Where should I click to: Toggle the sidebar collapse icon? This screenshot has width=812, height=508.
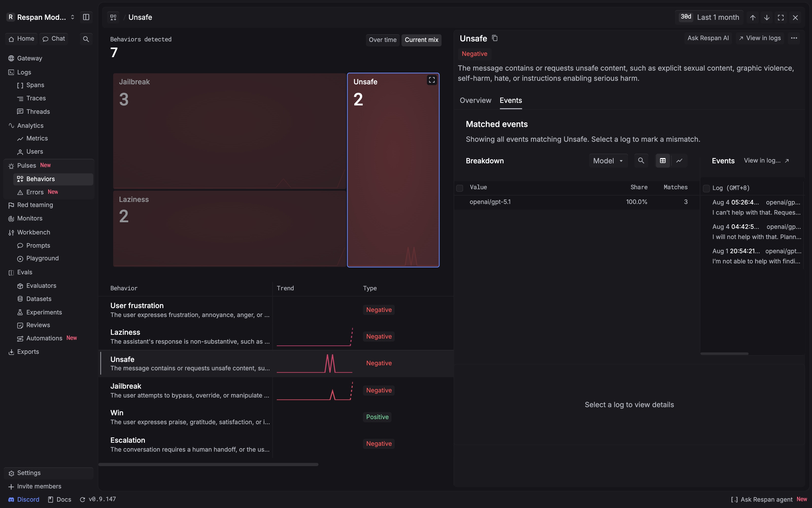[86, 17]
